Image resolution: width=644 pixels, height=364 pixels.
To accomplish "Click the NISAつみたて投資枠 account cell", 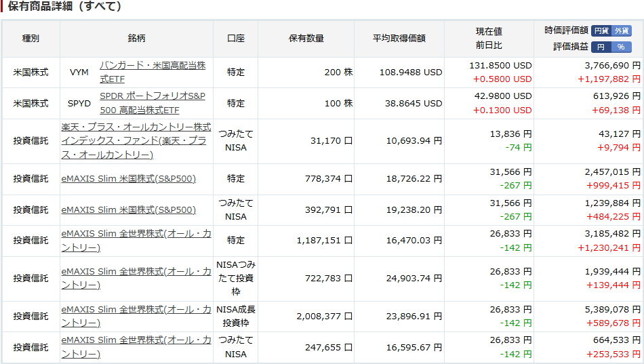I will point(236,279).
